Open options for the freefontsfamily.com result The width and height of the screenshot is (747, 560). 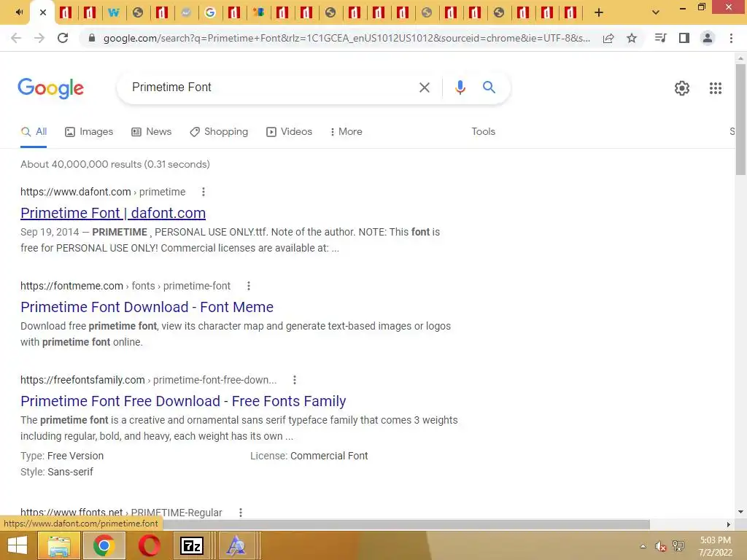(x=295, y=380)
